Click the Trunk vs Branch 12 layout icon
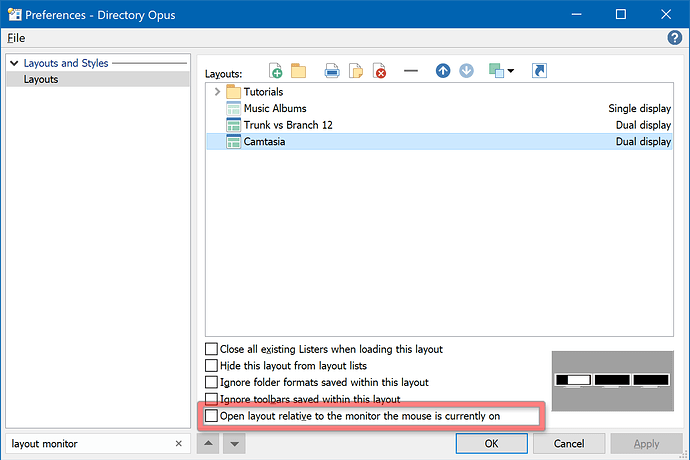This screenshot has width=690, height=460. click(x=233, y=125)
